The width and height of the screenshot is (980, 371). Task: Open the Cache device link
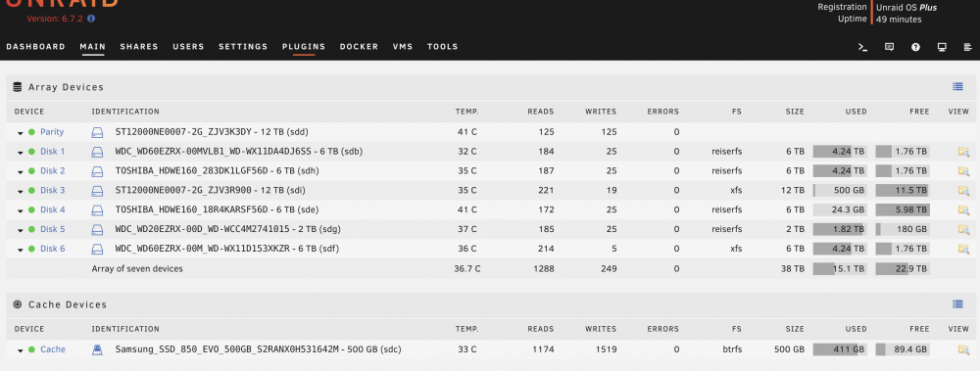click(x=53, y=349)
